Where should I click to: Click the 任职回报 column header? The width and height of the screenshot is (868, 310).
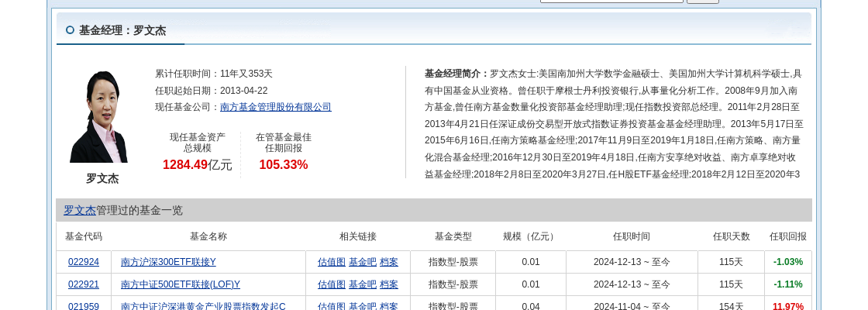[x=787, y=236]
